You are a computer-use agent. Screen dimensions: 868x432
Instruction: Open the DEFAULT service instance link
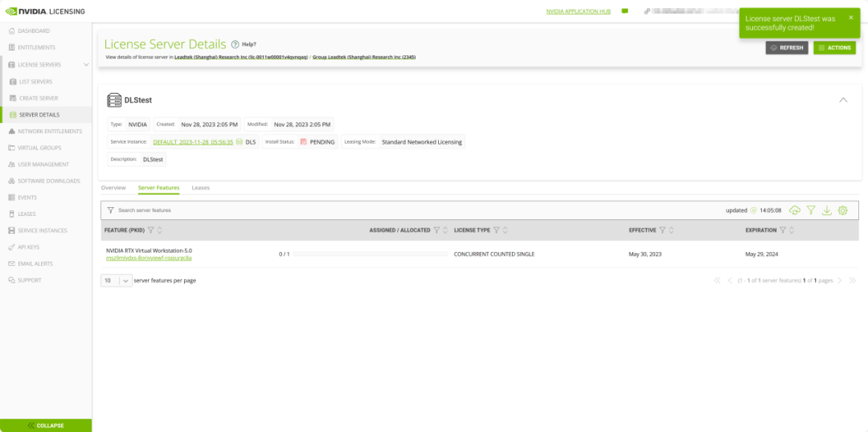(x=193, y=142)
